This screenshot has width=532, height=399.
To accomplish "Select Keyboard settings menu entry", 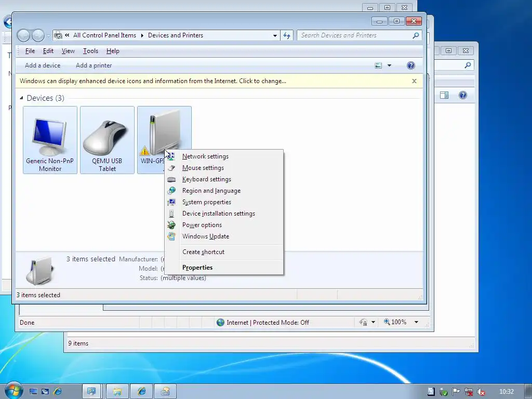I will point(224,179).
